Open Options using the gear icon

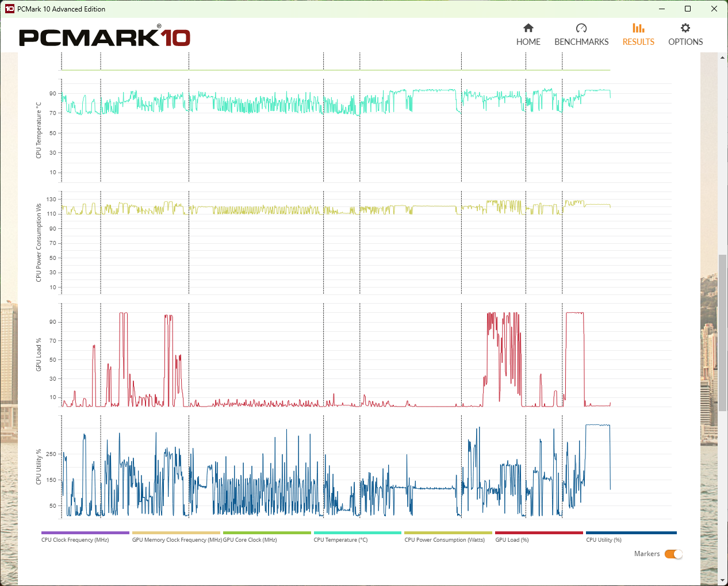tap(685, 28)
